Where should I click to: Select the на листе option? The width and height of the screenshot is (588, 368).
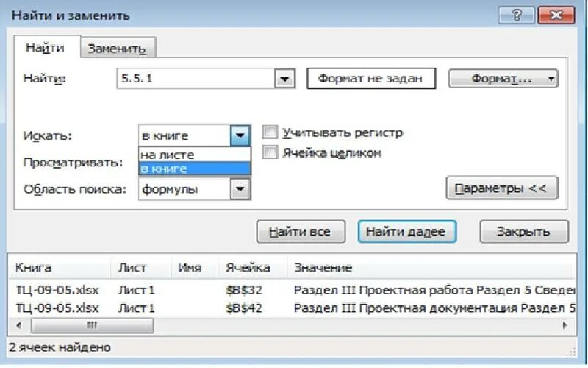[x=194, y=155]
